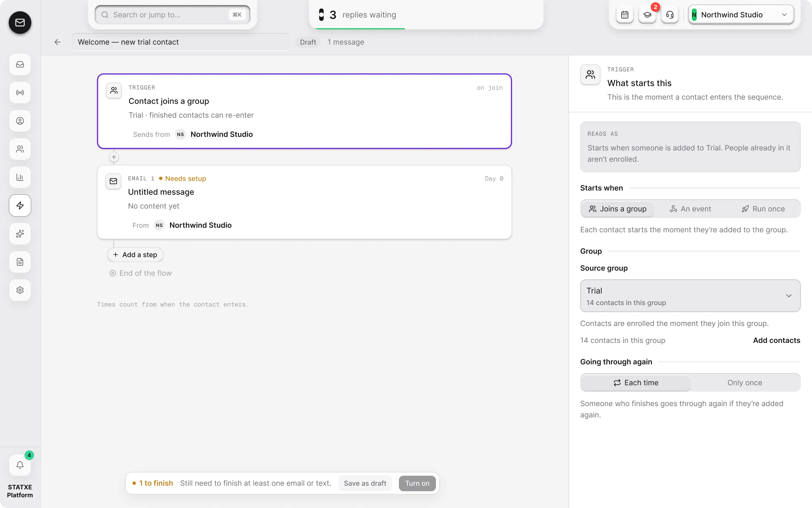The height and width of the screenshot is (508, 812).
Task: Open the Inbox sidebar icon
Action: pos(20,64)
